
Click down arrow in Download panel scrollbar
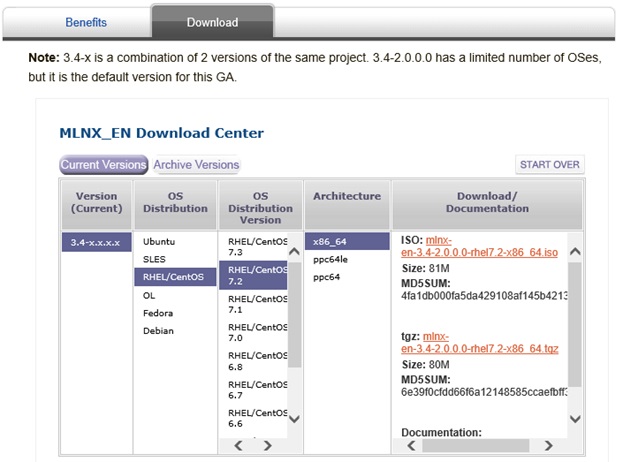(575, 419)
